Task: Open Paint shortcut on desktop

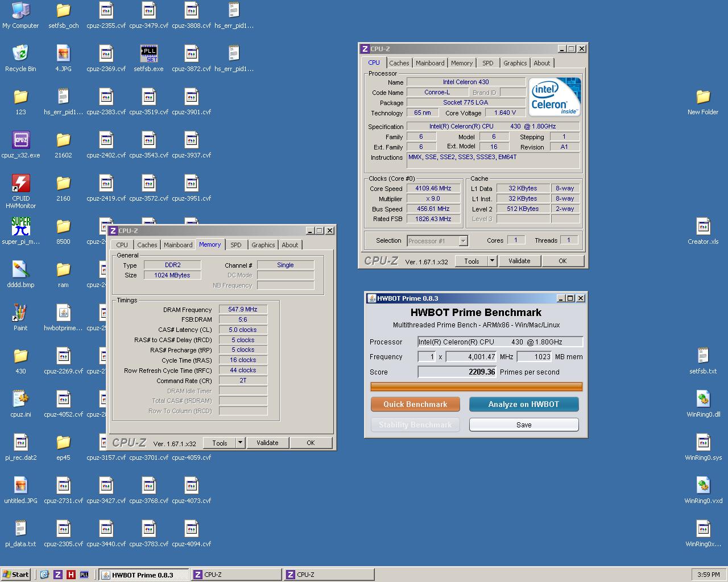Action: pyautogui.click(x=20, y=318)
